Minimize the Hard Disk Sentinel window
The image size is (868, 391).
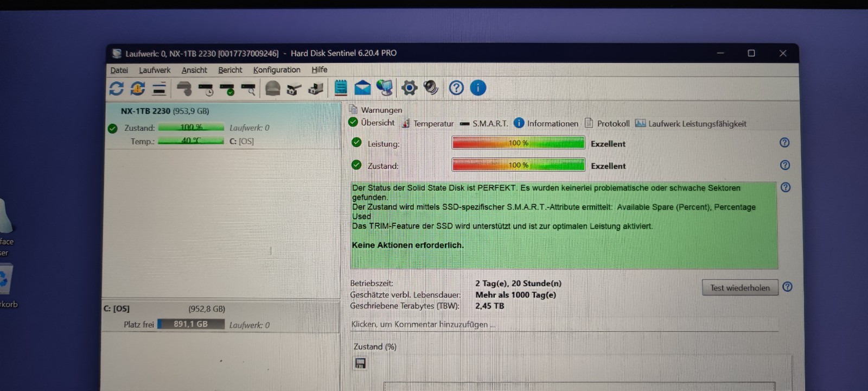click(x=720, y=53)
